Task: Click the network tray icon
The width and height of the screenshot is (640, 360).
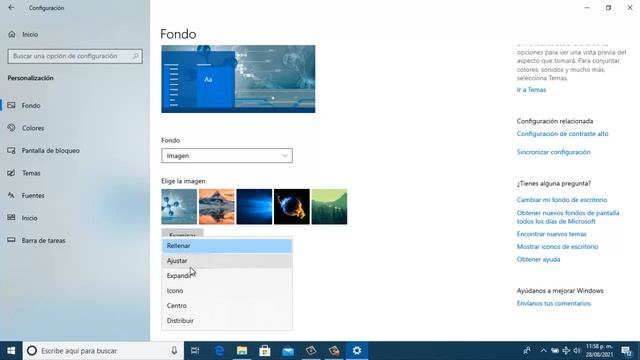Action: tap(566, 351)
